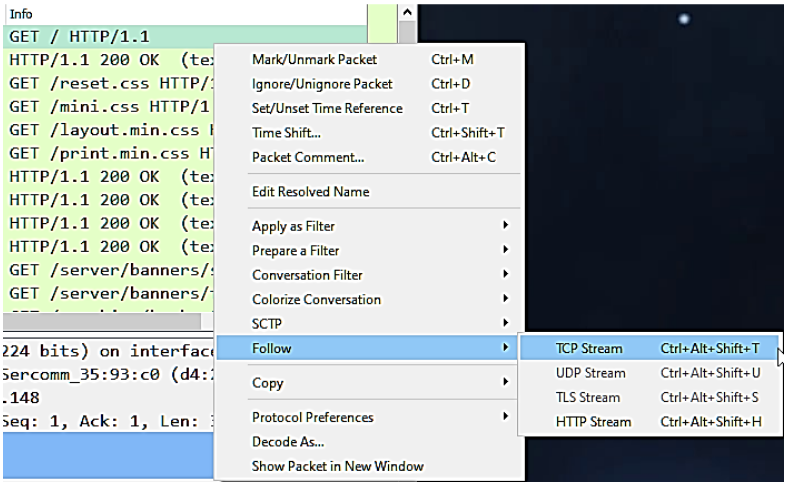Follow the TLS Stream
The image size is (788, 482).
(649, 398)
